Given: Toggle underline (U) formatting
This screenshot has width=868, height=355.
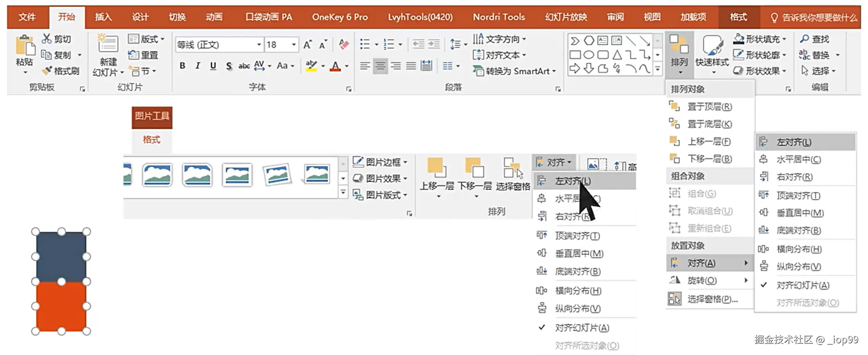Looking at the screenshot, I should [x=213, y=66].
